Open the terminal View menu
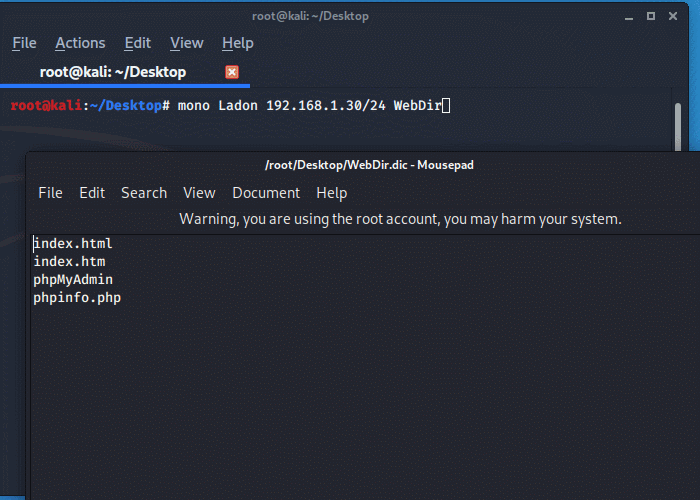700x500 pixels. pyautogui.click(x=187, y=43)
